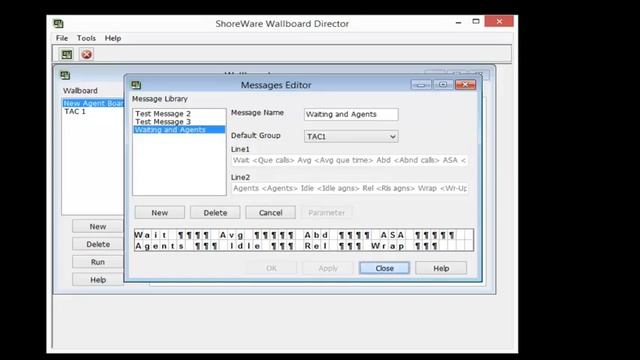Click the Messages Editor title icon
The width and height of the screenshot is (640, 360).
pyautogui.click(x=136, y=85)
